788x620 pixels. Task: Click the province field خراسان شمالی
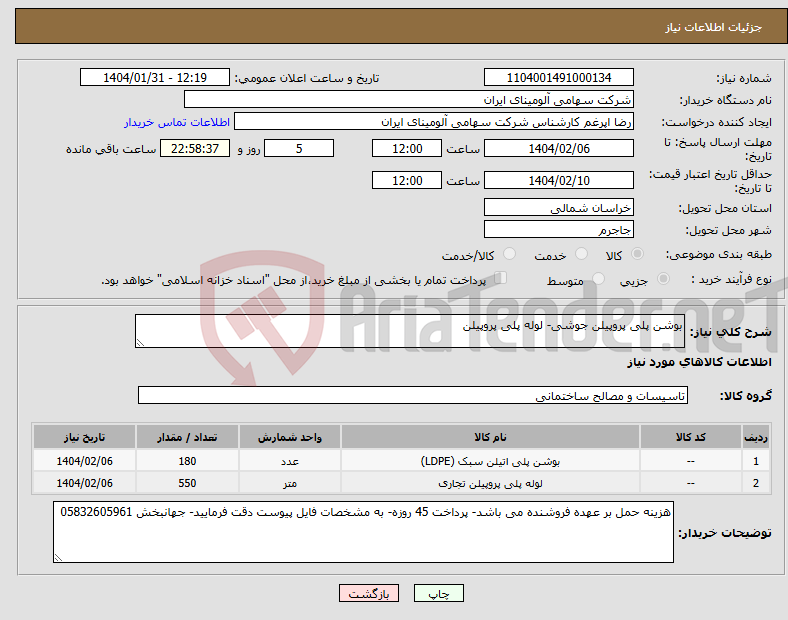[559, 208]
